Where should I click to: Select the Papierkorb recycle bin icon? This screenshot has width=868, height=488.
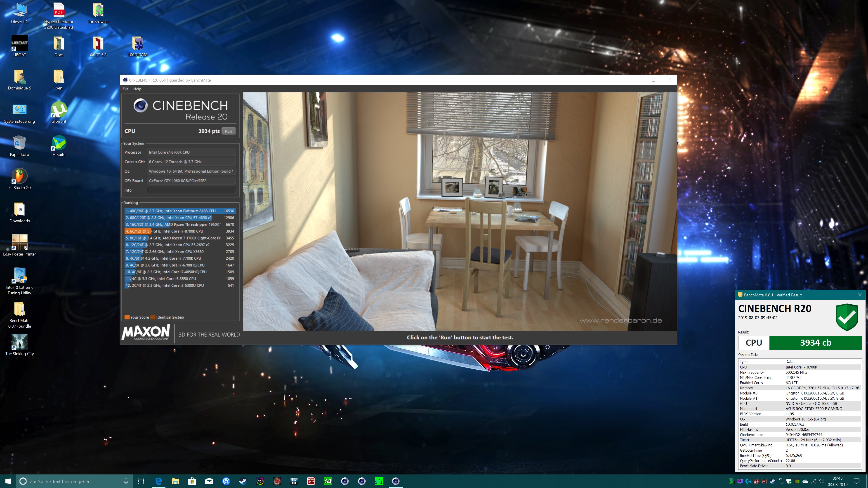point(19,146)
